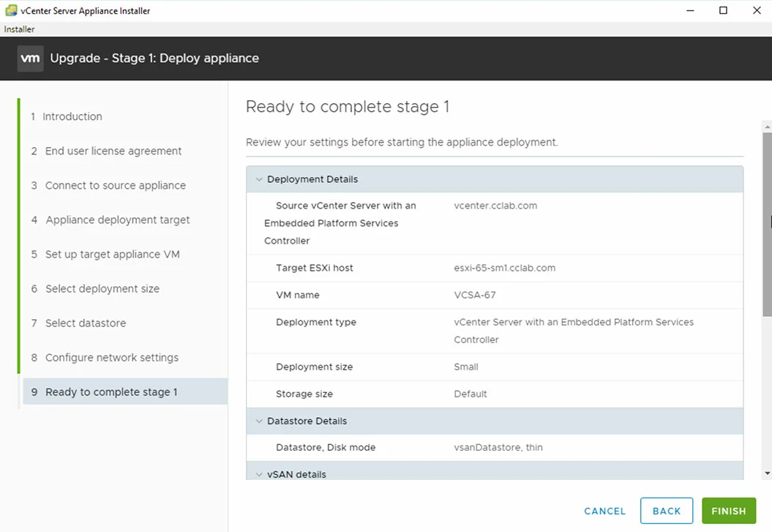Click the BACK button

coord(667,511)
